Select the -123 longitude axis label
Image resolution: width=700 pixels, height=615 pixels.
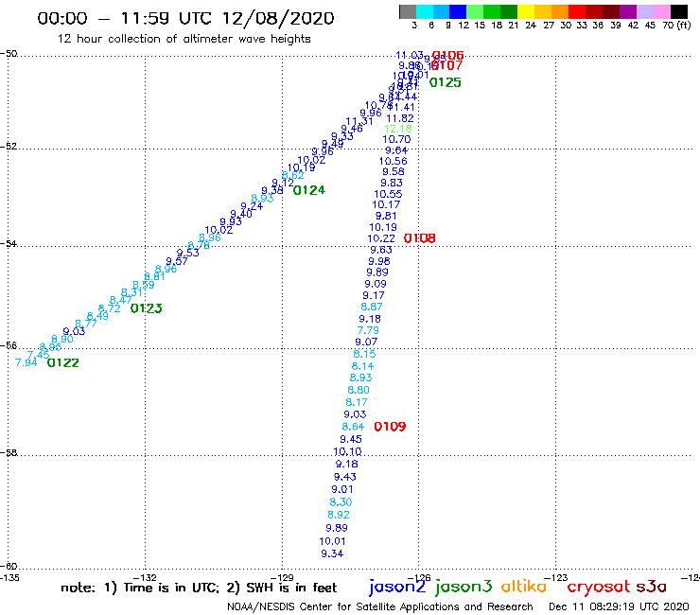pyautogui.click(x=558, y=577)
